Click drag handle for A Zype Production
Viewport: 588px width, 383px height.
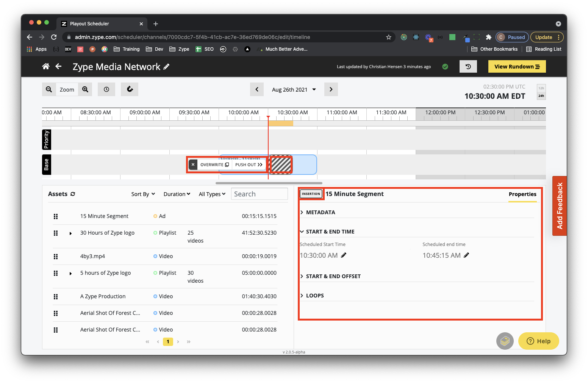click(56, 297)
